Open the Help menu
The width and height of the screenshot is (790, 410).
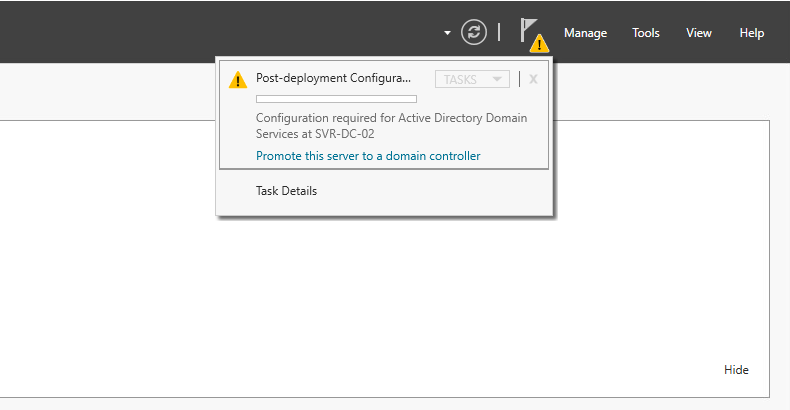click(x=752, y=33)
